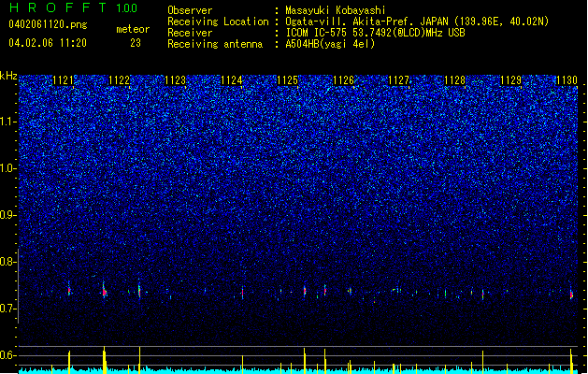
Task: Click time marker 1121
Action: click(x=64, y=80)
